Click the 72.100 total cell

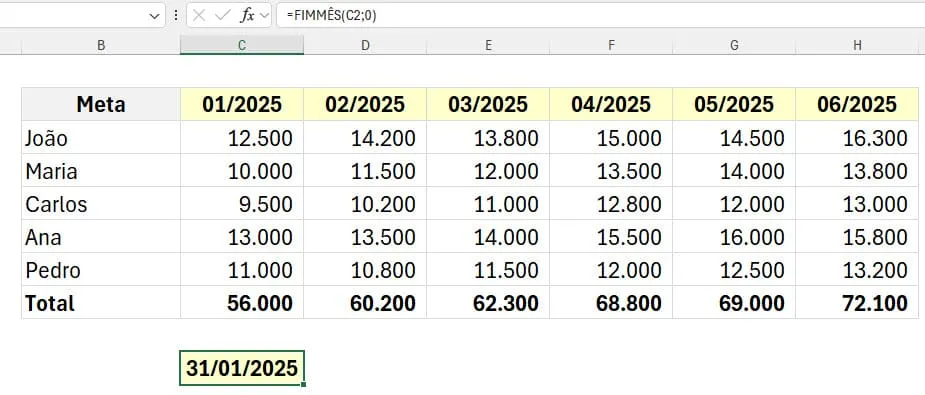point(857,303)
